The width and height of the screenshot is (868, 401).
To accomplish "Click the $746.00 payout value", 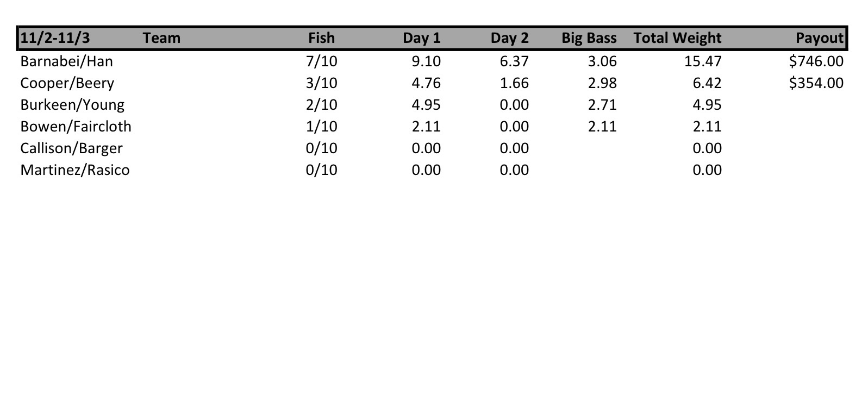I will point(816,61).
